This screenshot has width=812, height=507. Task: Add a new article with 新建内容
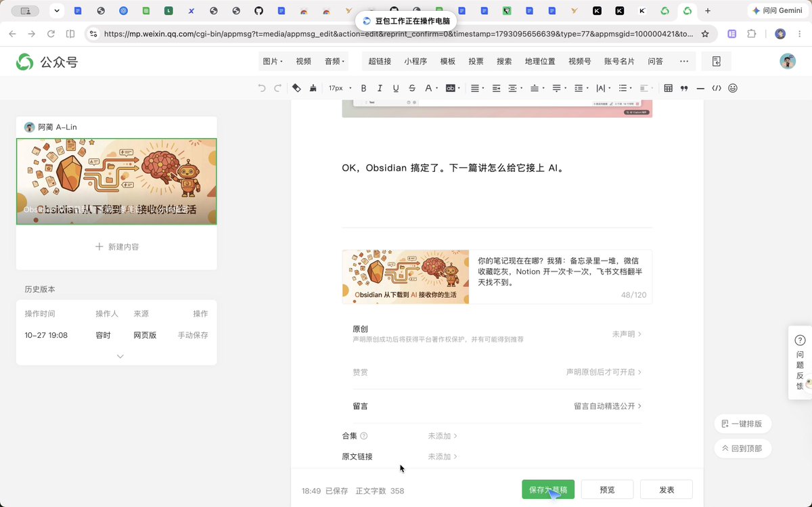[116, 247]
